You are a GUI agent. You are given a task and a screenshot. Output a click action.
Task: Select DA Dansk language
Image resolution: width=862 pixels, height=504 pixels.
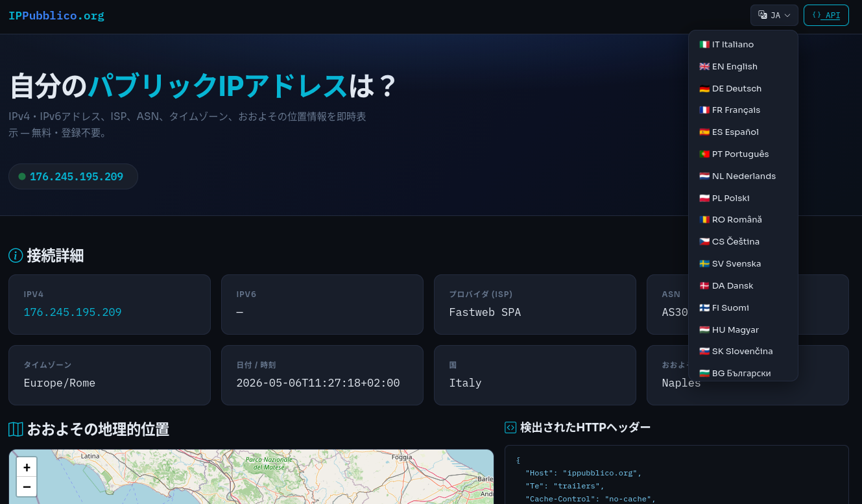[x=743, y=286]
